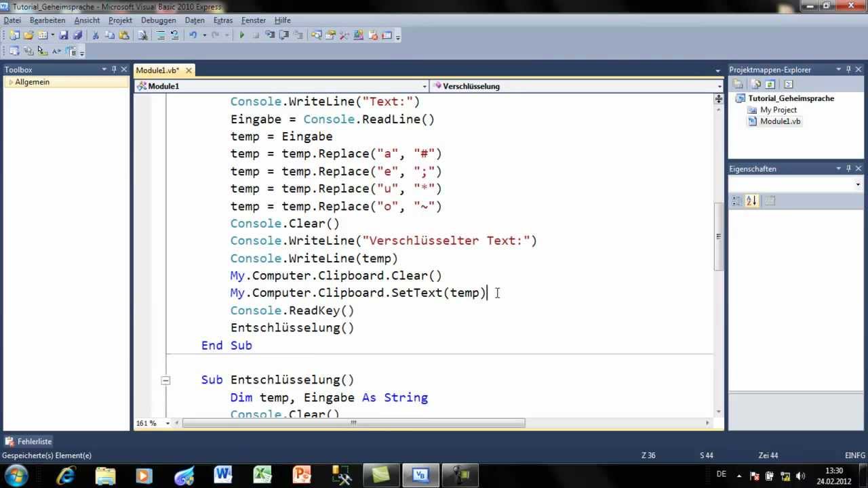Open the Windows Start menu
Screen dimensions: 868x488
click(x=15, y=474)
